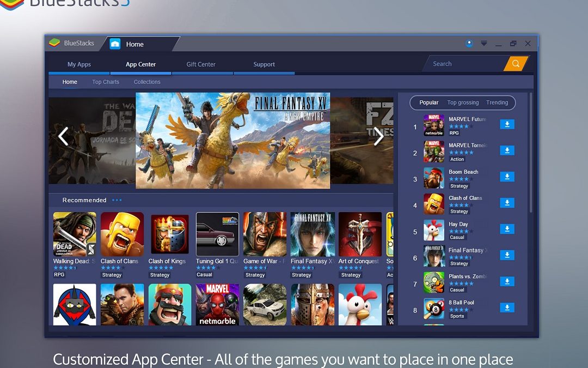Open Hay Day chicken icon in ranking
The height and width of the screenshot is (368, 588).
[x=434, y=230]
